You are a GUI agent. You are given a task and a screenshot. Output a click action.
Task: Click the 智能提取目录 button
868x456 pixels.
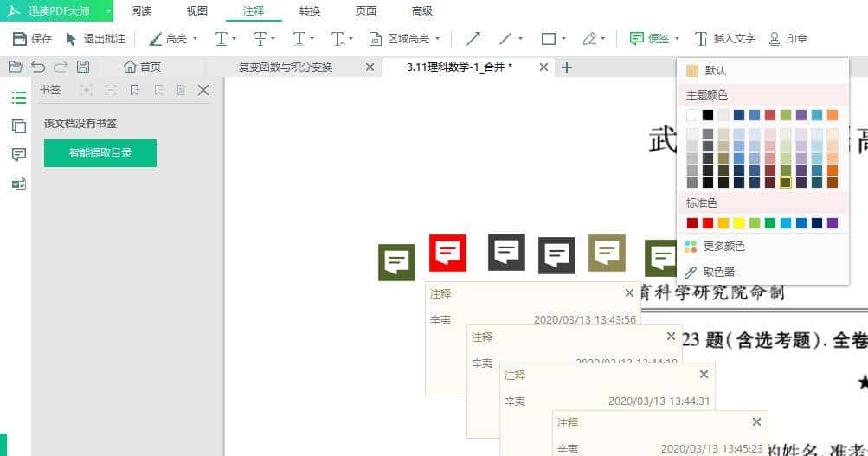pos(100,153)
